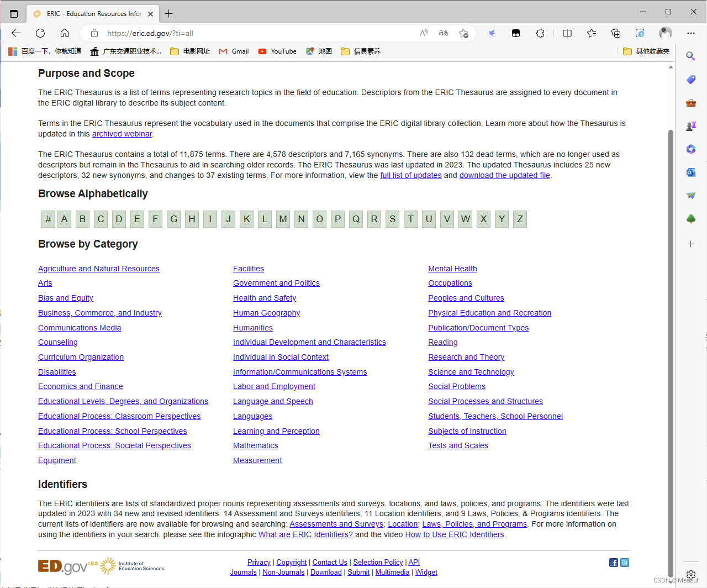The image size is (707, 588).
Task: Select the ERIC browser tab
Action: click(93, 13)
